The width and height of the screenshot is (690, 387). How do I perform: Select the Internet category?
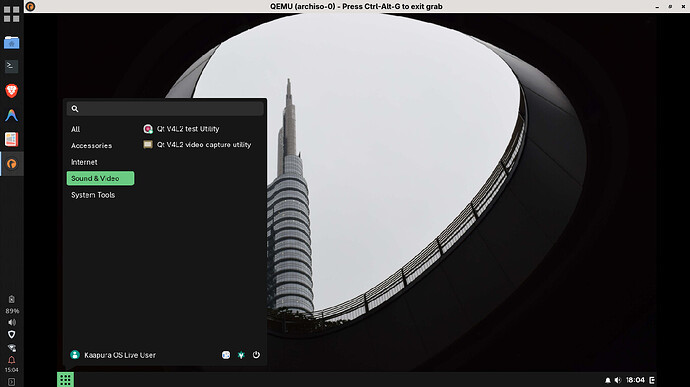pos(84,162)
